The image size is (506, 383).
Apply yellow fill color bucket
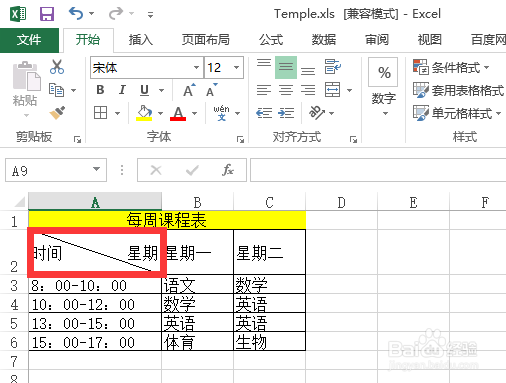pos(144,113)
